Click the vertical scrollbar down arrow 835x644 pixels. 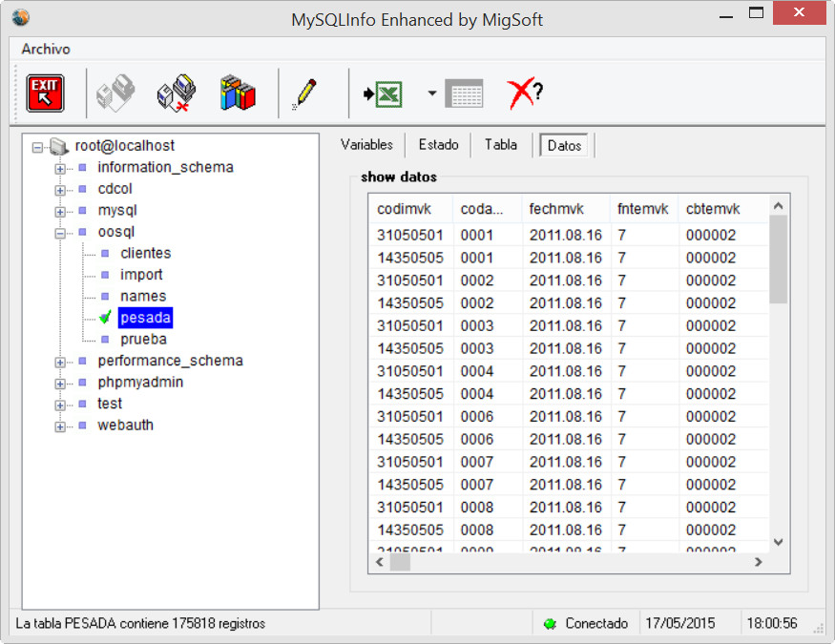[778, 541]
